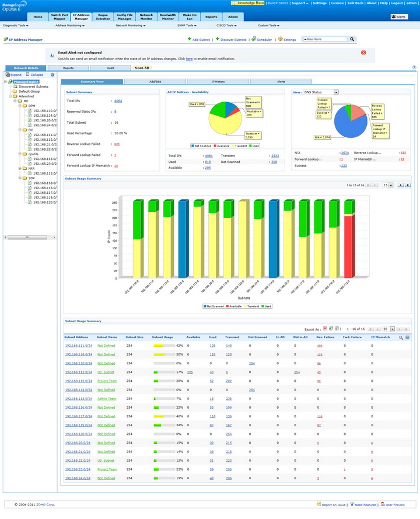Open subnet 192.168.112.0/24 link
Image resolution: width=420 pixels, height=519 pixels.
(x=79, y=372)
